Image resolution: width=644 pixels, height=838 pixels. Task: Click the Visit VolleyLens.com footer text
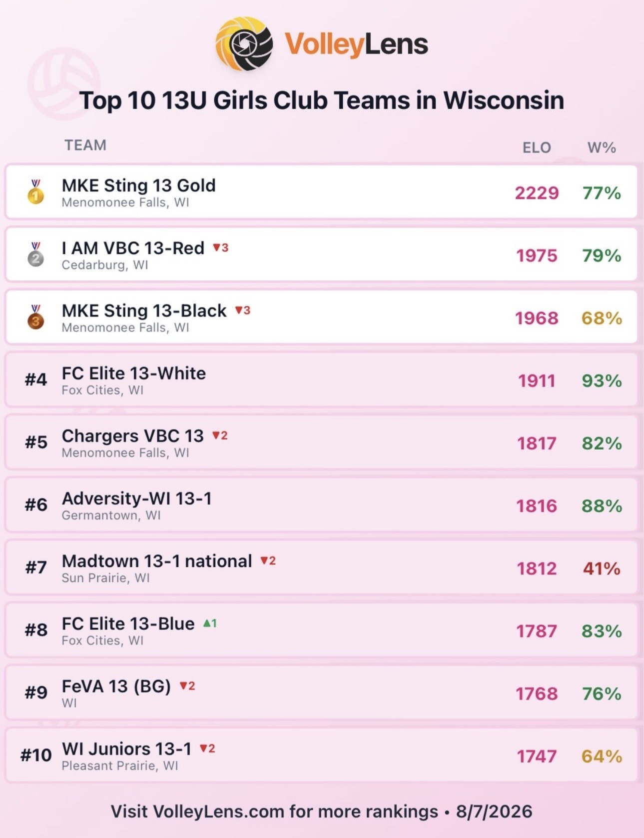click(274, 811)
